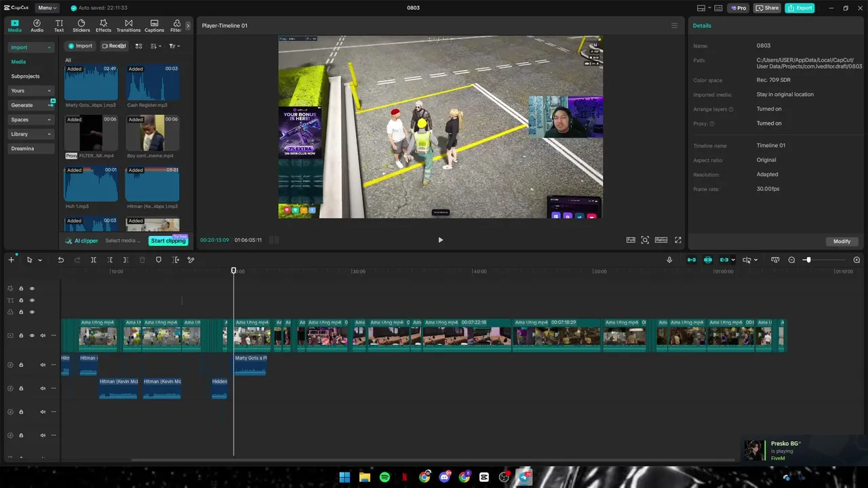Open File Explorer from the taskbar
The height and width of the screenshot is (488, 868).
point(365,477)
